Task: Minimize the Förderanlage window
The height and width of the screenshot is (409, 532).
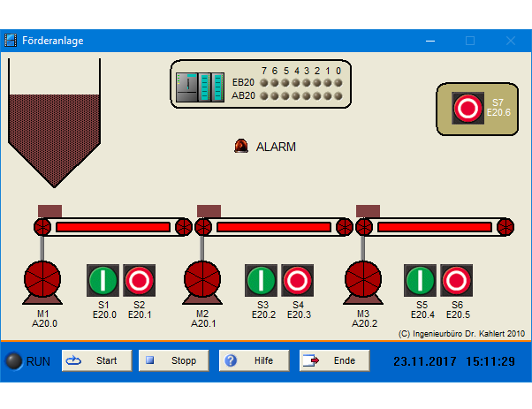Action: tap(430, 41)
